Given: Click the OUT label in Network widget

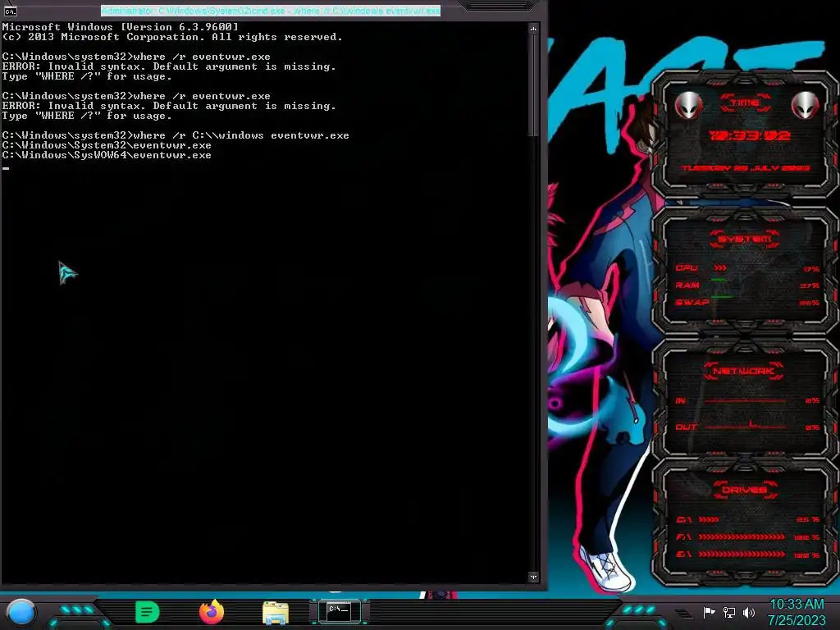Looking at the screenshot, I should coord(687,427).
